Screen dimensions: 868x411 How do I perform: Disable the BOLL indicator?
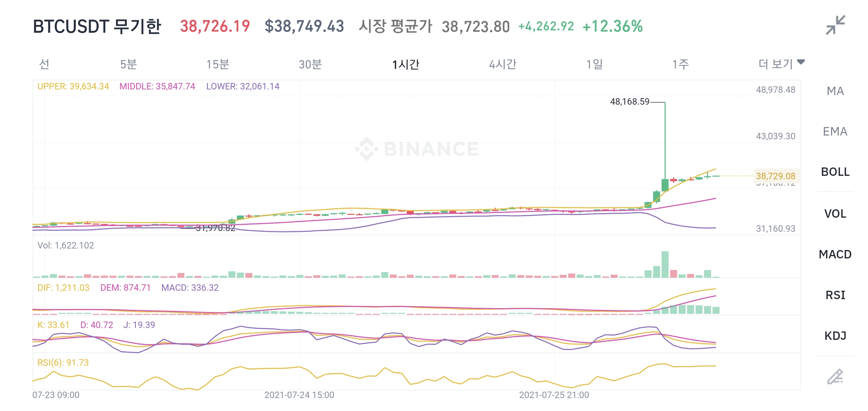pyautogui.click(x=835, y=172)
